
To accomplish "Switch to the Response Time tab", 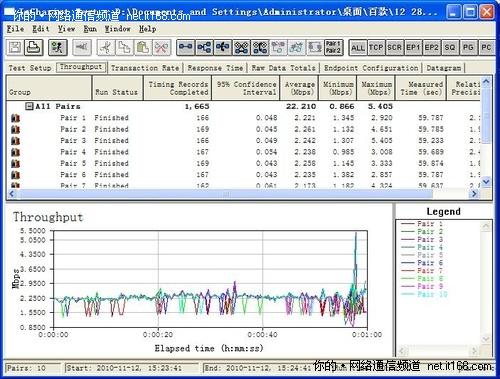I will [215, 68].
